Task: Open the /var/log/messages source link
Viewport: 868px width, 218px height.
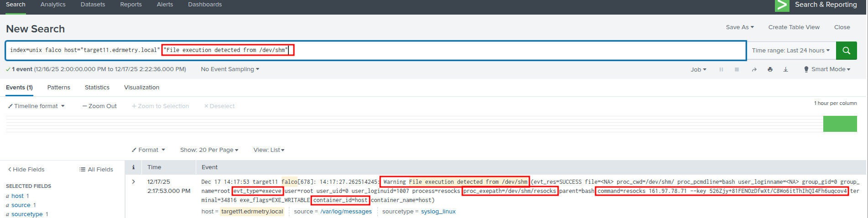Action: pos(346,212)
